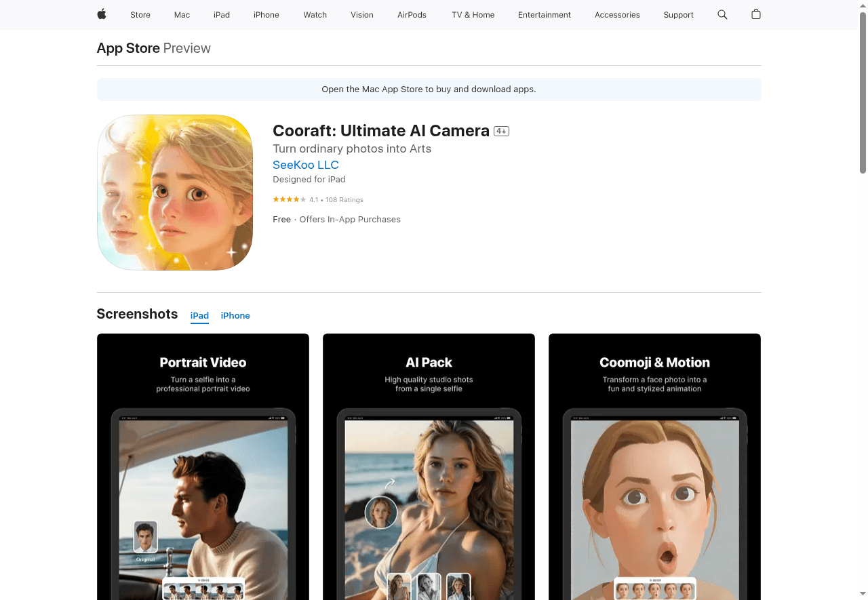868x600 pixels.
Task: Click the Open the Mac App Store banner
Action: [x=429, y=89]
